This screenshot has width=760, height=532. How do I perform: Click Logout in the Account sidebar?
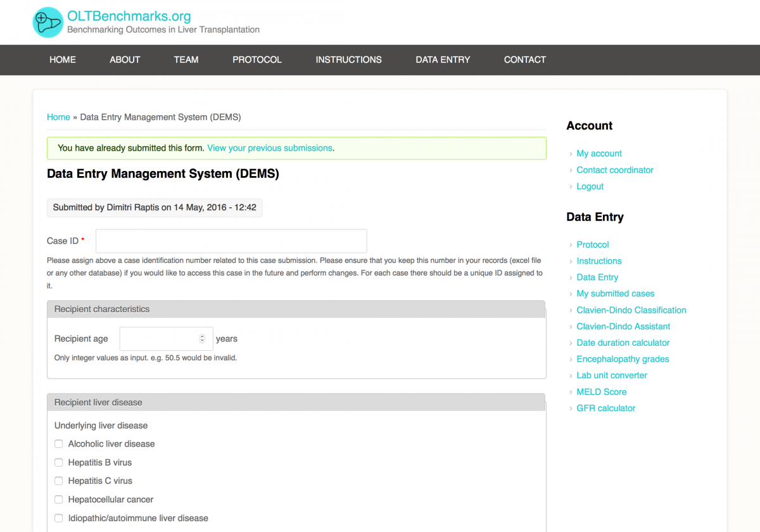click(x=590, y=186)
